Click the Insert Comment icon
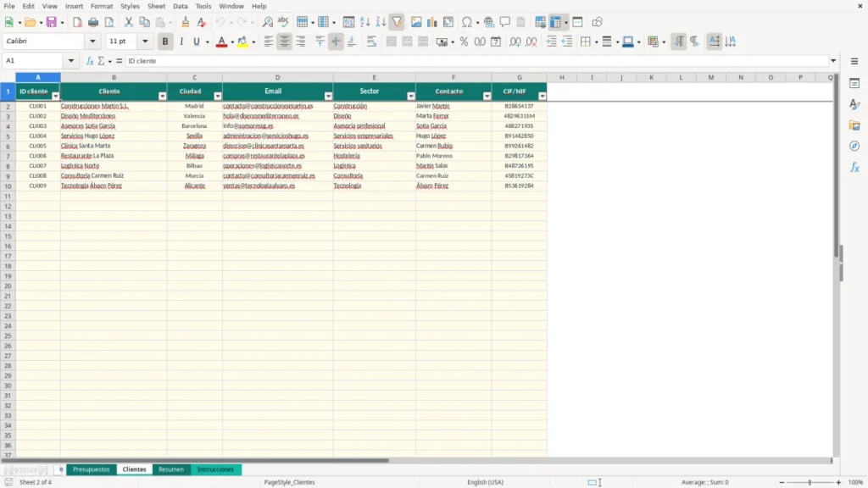The height and width of the screenshot is (488, 868). pyautogui.click(x=505, y=22)
